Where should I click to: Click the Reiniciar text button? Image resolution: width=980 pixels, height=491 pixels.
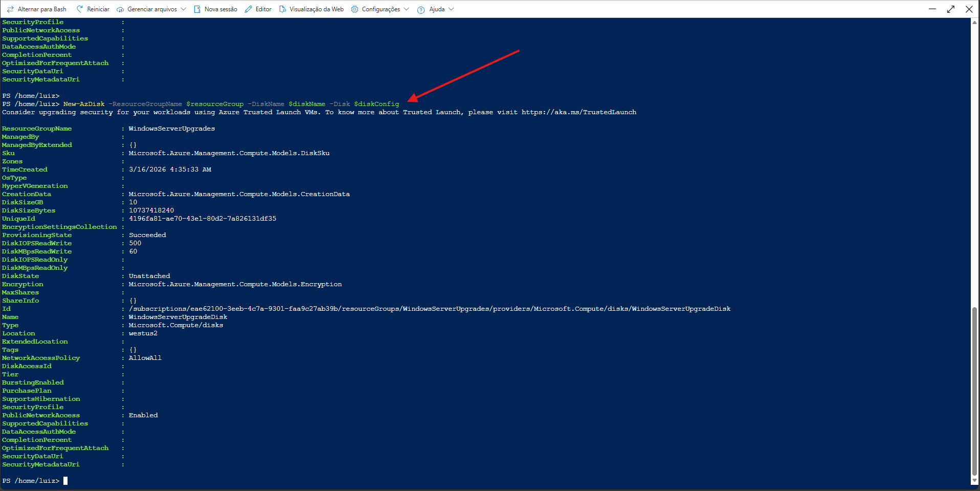pos(98,9)
